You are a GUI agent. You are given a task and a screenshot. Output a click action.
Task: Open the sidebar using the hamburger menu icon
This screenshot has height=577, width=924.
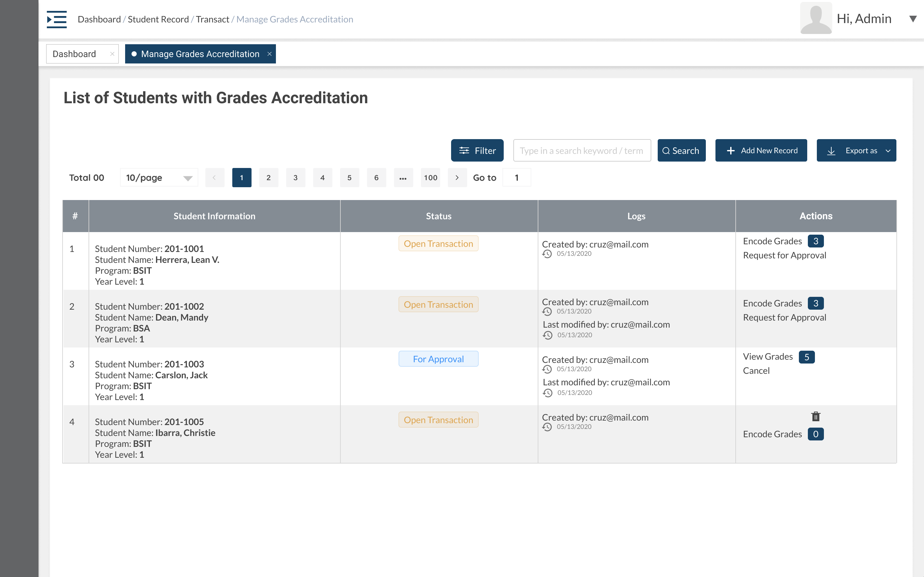point(56,20)
